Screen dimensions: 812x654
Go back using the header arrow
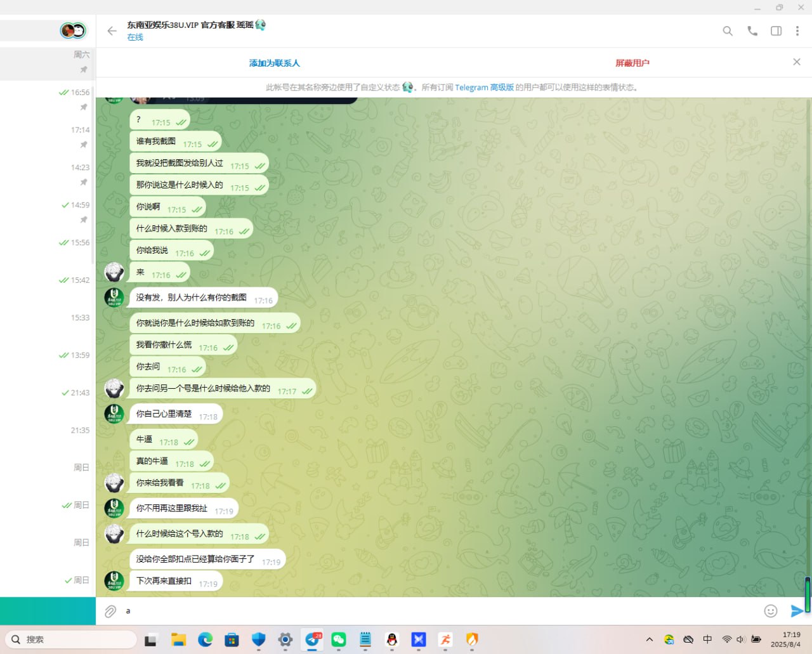tap(112, 31)
